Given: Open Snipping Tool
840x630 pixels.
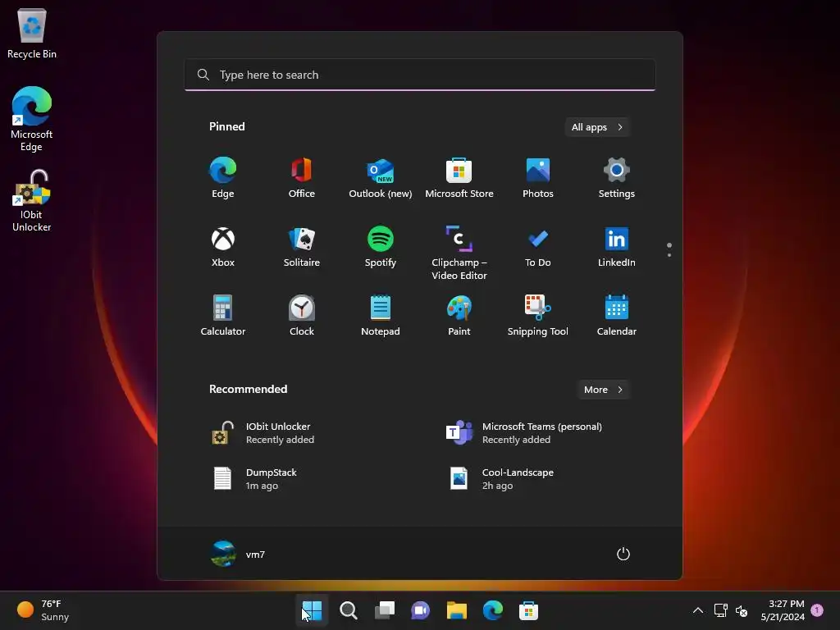Looking at the screenshot, I should tap(538, 316).
